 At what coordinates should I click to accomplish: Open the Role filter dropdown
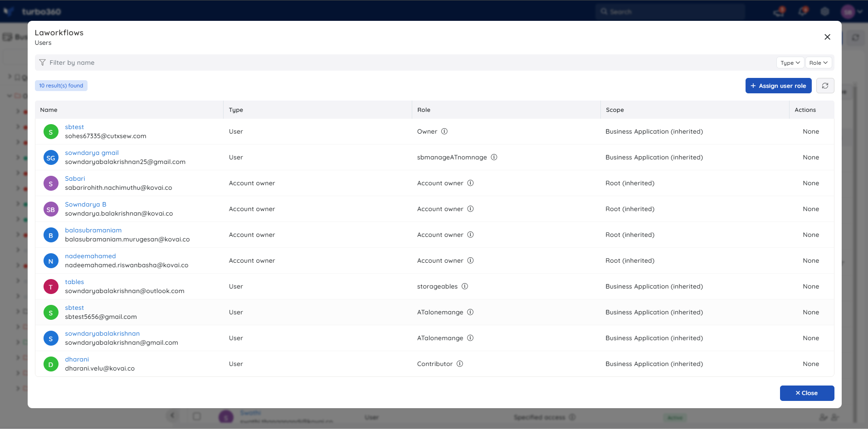point(819,63)
